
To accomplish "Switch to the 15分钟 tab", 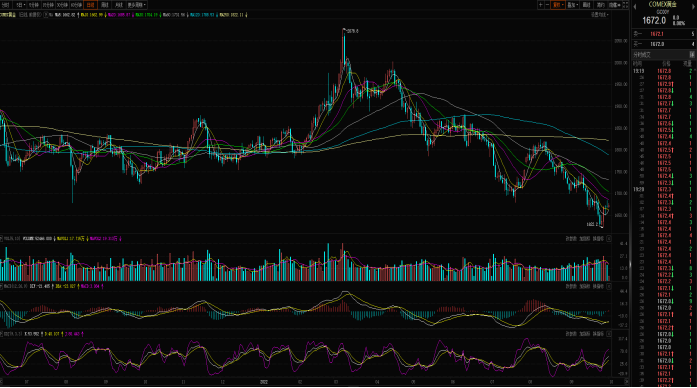I will pyautogui.click(x=48, y=5).
